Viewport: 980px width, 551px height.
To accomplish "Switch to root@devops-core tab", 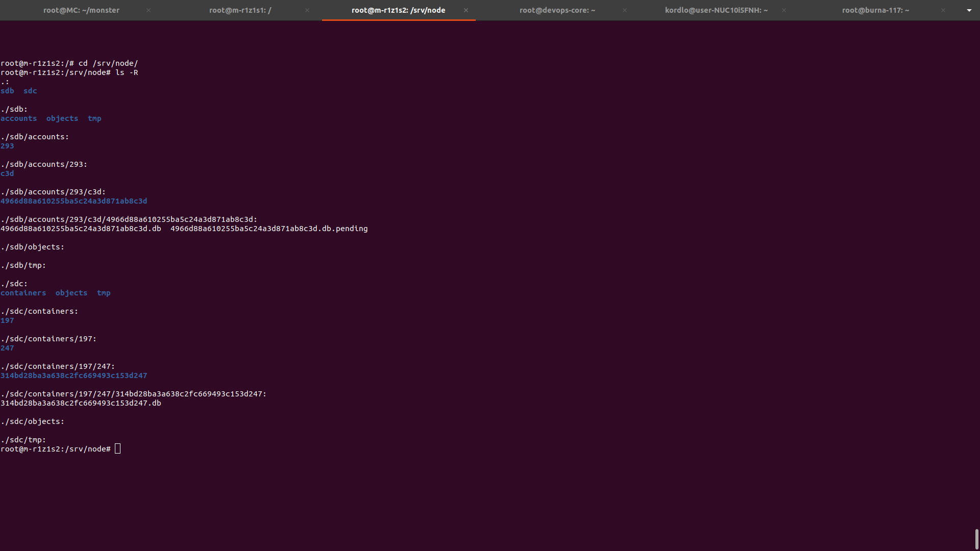I will click(557, 10).
